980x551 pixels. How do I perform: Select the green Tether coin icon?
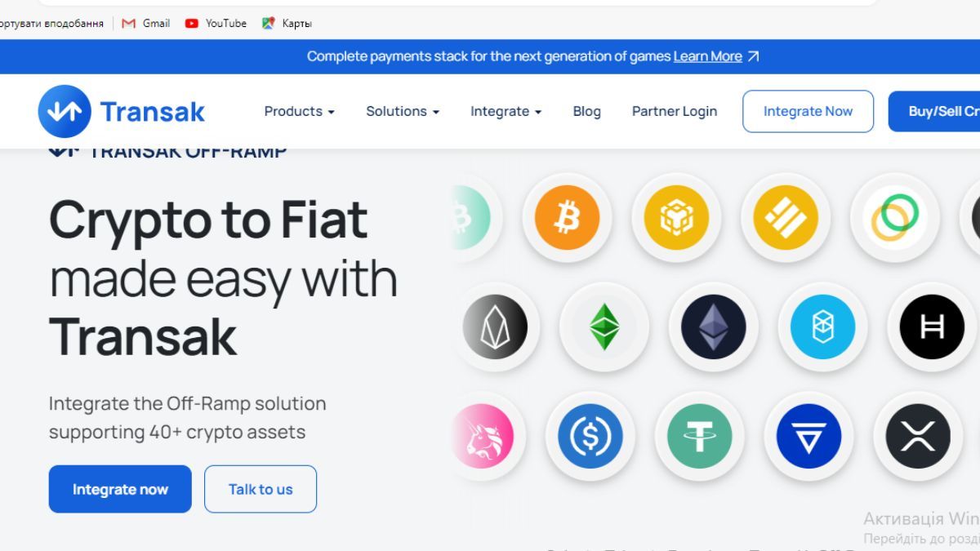coord(700,436)
